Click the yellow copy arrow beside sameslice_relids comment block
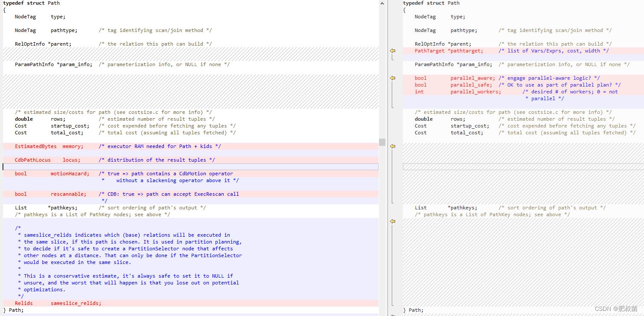 coord(393,221)
